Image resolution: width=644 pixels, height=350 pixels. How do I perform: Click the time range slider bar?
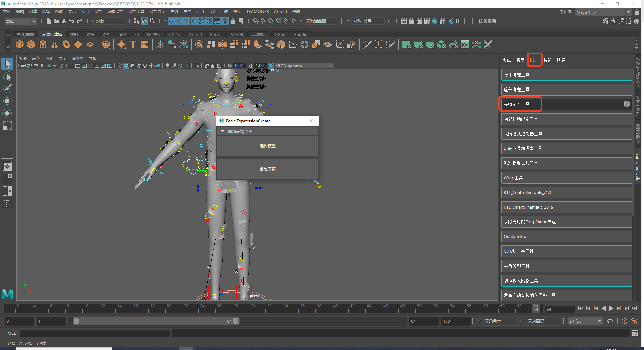pos(156,321)
